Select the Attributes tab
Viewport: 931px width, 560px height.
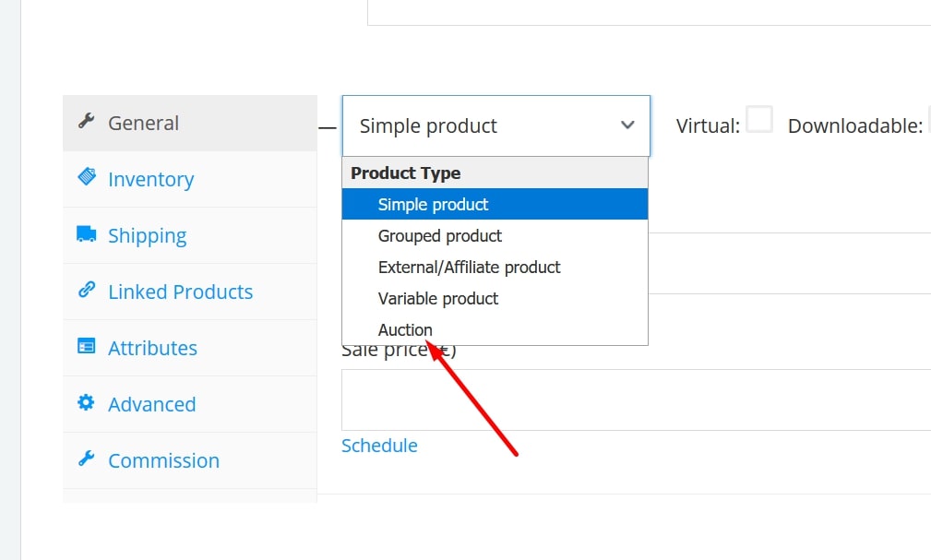coord(190,348)
